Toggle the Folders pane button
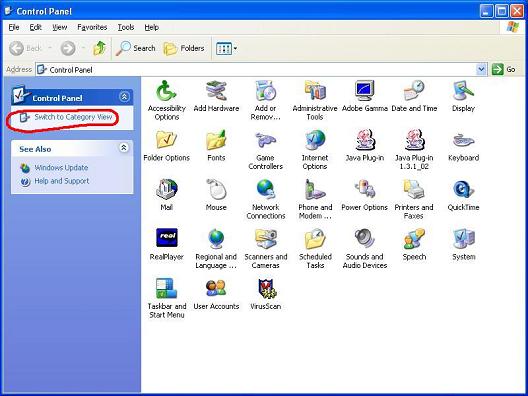The width and height of the screenshot is (528, 396). point(184,48)
